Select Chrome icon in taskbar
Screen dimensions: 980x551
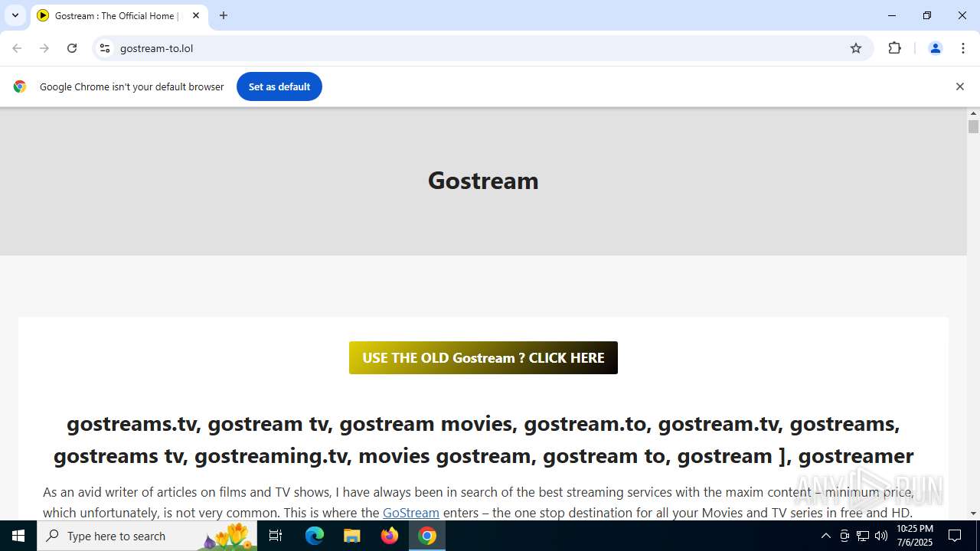click(427, 536)
